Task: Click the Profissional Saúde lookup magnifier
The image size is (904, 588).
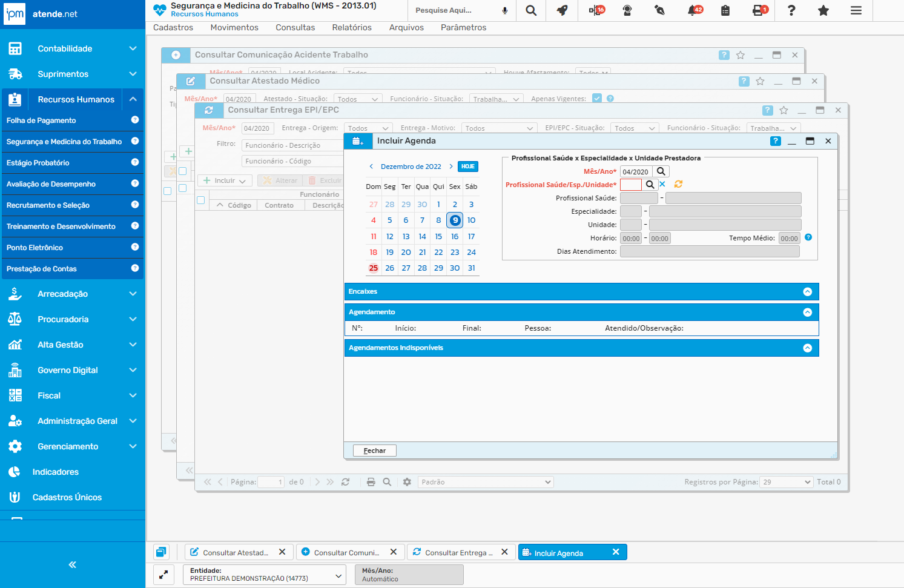Action: 650,185
